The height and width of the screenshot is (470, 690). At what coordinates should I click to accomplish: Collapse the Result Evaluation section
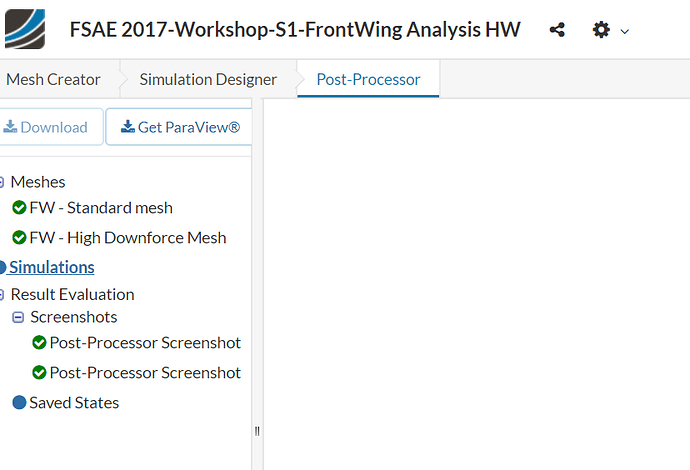click(x=1, y=294)
